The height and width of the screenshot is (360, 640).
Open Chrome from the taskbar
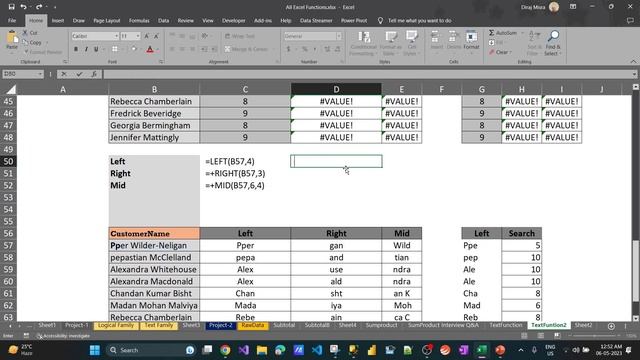pyautogui.click(x=225, y=350)
